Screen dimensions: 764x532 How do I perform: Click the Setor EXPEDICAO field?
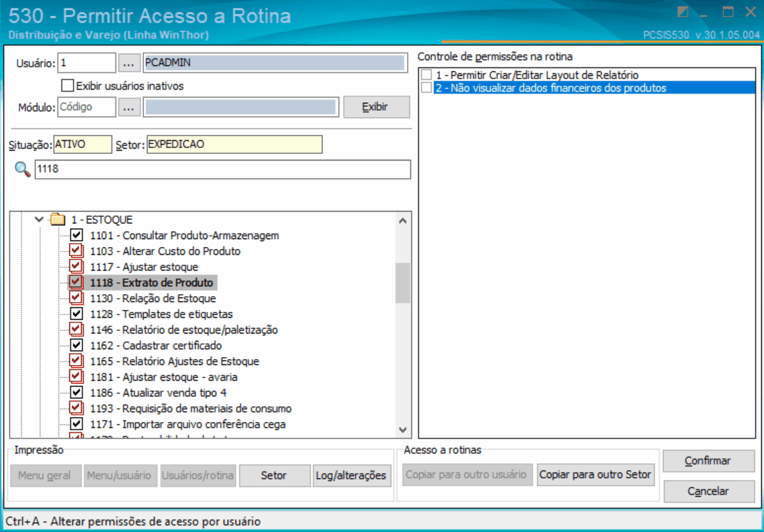(235, 144)
